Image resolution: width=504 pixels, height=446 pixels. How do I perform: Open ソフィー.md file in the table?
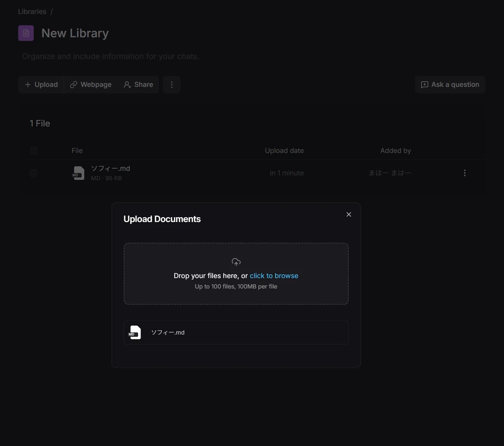tap(110, 168)
